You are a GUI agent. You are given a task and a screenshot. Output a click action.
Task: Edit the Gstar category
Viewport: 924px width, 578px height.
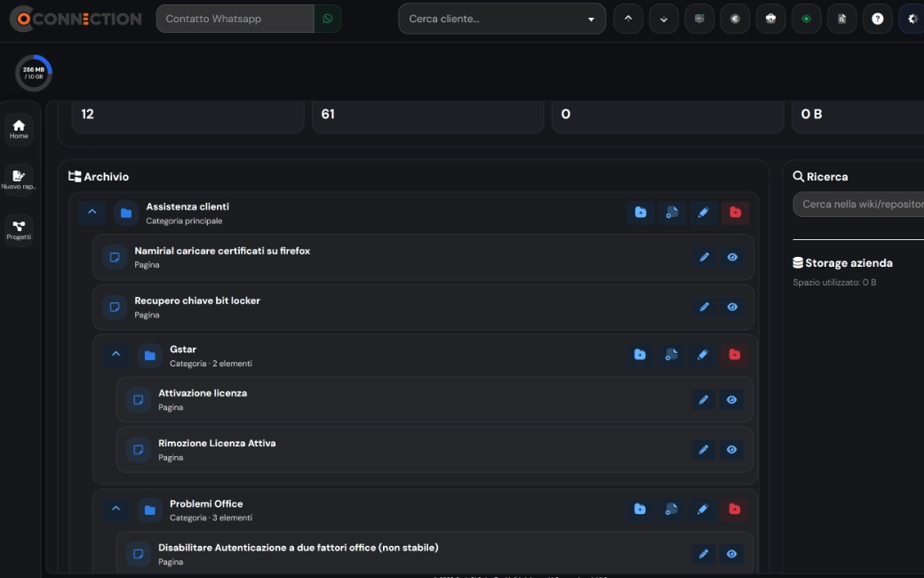703,355
